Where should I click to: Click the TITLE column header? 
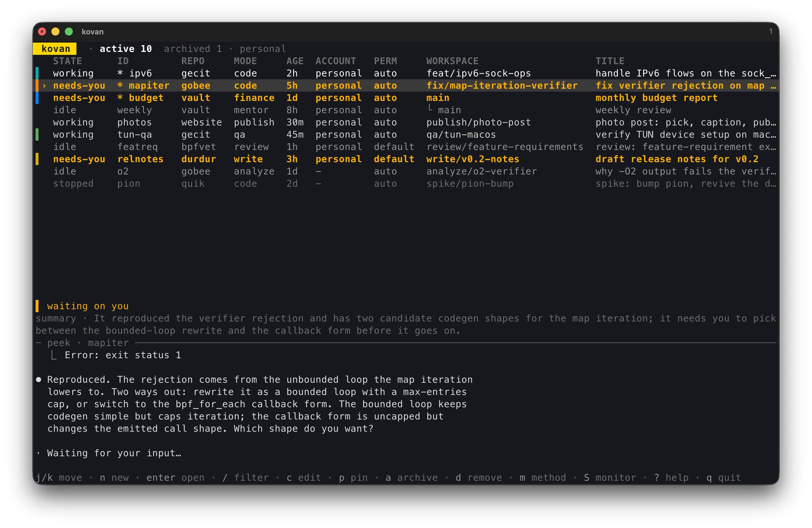(x=610, y=61)
